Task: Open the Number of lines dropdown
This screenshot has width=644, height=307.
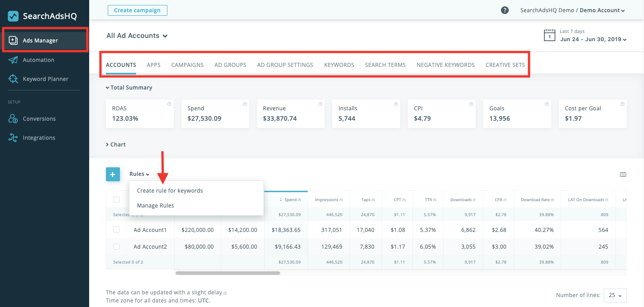Action: coord(615,295)
